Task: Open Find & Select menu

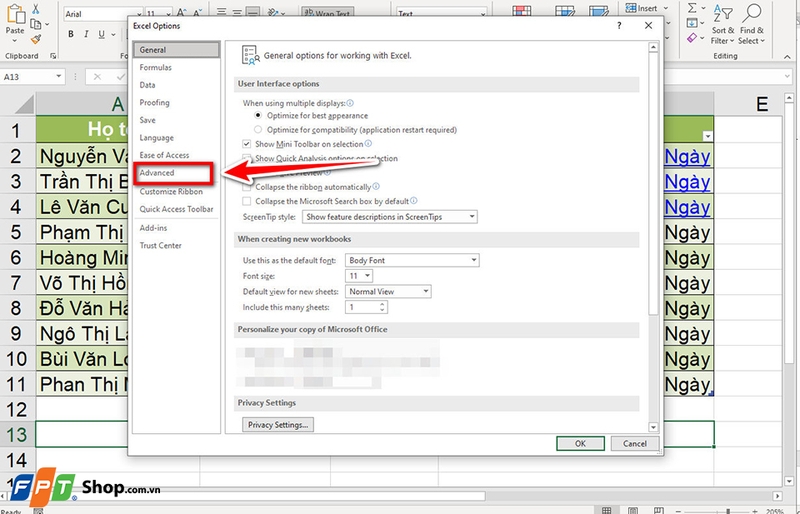Action: click(x=752, y=25)
